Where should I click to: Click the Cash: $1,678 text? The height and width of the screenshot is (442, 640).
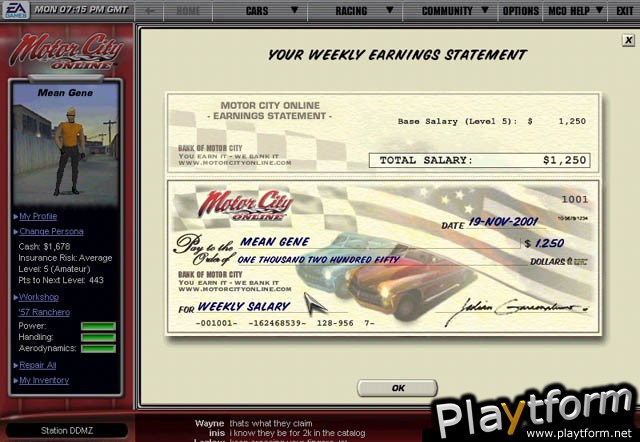click(x=44, y=247)
